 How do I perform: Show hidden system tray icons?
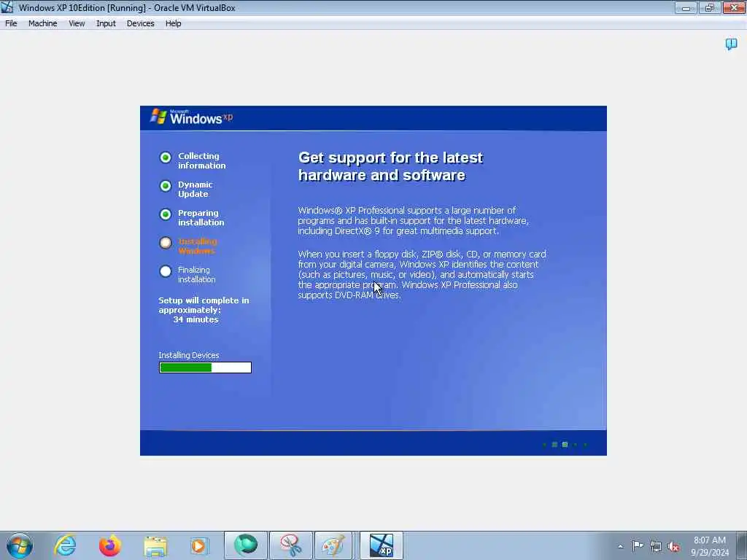pyautogui.click(x=620, y=546)
